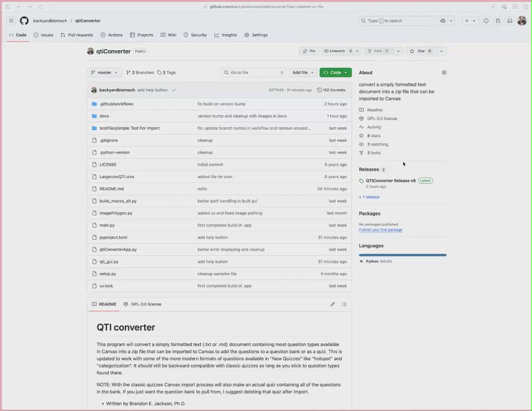Open the GitHub home logo

(24, 21)
